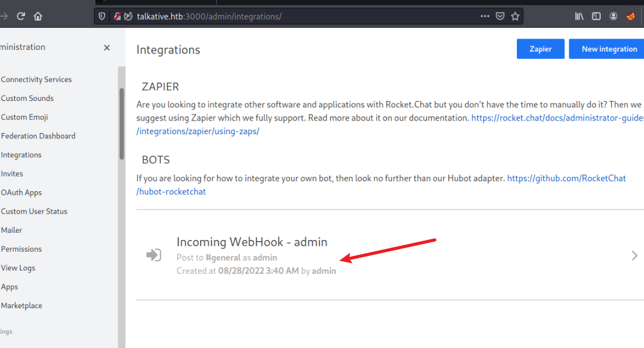Viewport: 644px width, 348px height.
Task: Bookmark this page with the star icon
Action: pyautogui.click(x=515, y=17)
